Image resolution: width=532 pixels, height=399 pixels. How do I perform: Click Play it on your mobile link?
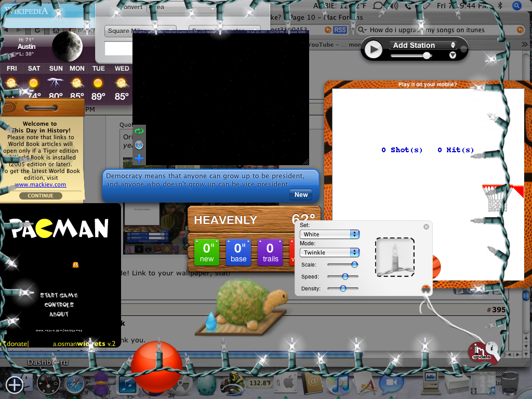428,85
